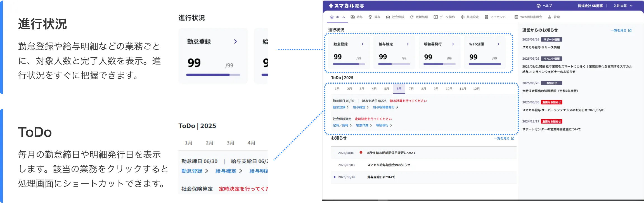Screen dimensions: 644x203
Task: Open サーバーメンテナンスのお知らせ announcement
Action: point(563,110)
